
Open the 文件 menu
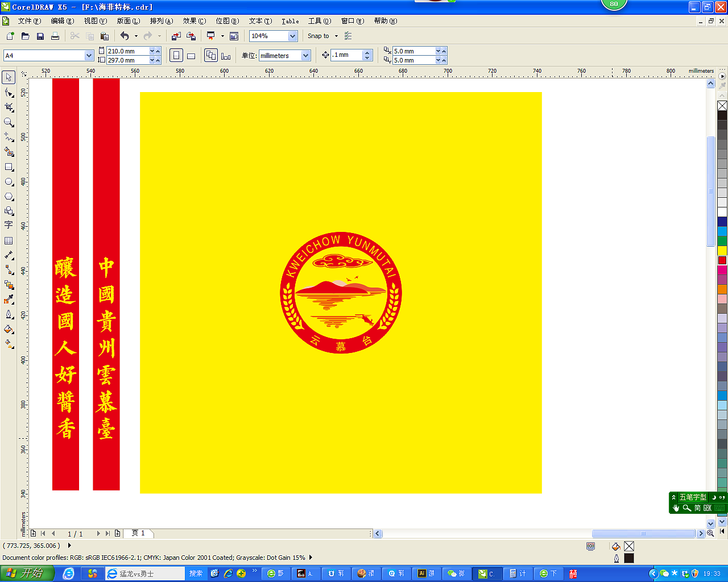coord(29,21)
